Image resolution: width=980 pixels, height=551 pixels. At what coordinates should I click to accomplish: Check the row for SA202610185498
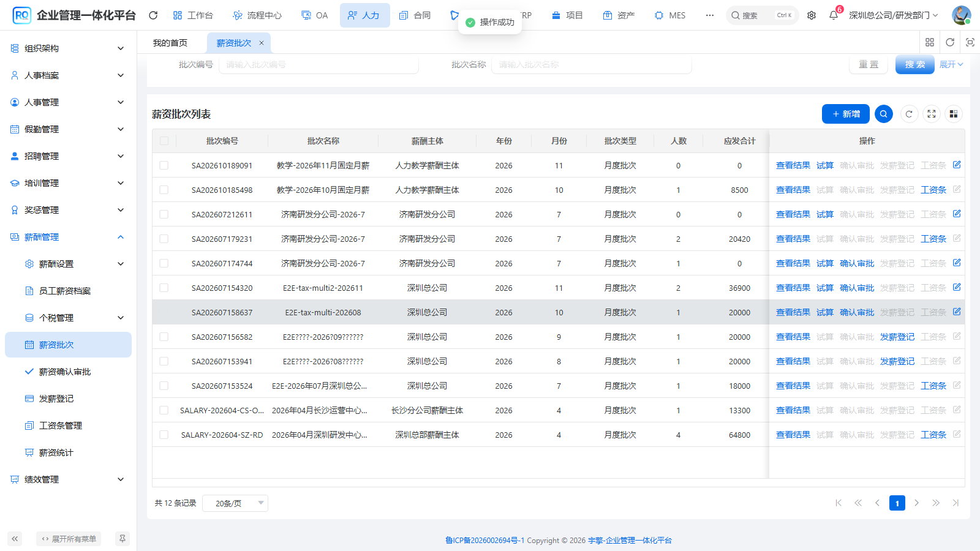pos(164,190)
